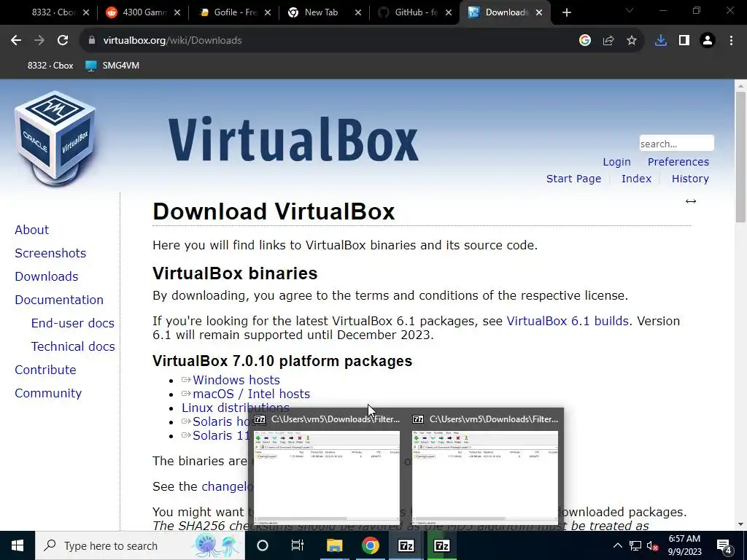Click the VirtualBox 6.1 builds link

(x=568, y=321)
